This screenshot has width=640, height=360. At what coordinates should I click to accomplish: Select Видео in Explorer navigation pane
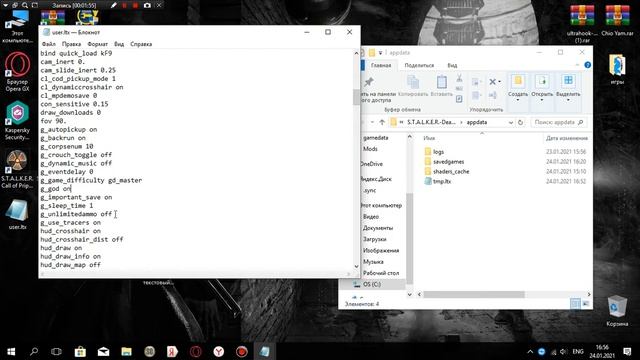(371, 217)
